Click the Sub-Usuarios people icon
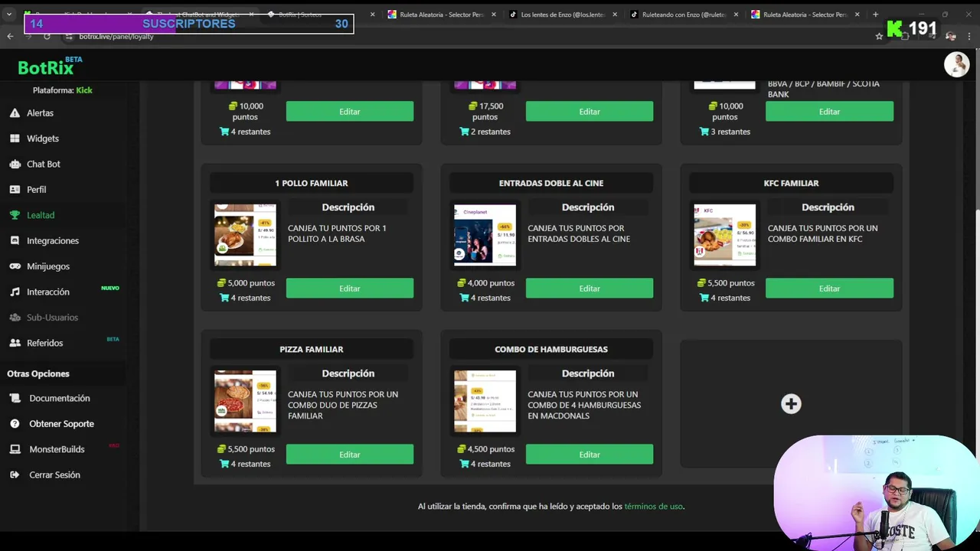The height and width of the screenshot is (551, 980). tap(15, 318)
